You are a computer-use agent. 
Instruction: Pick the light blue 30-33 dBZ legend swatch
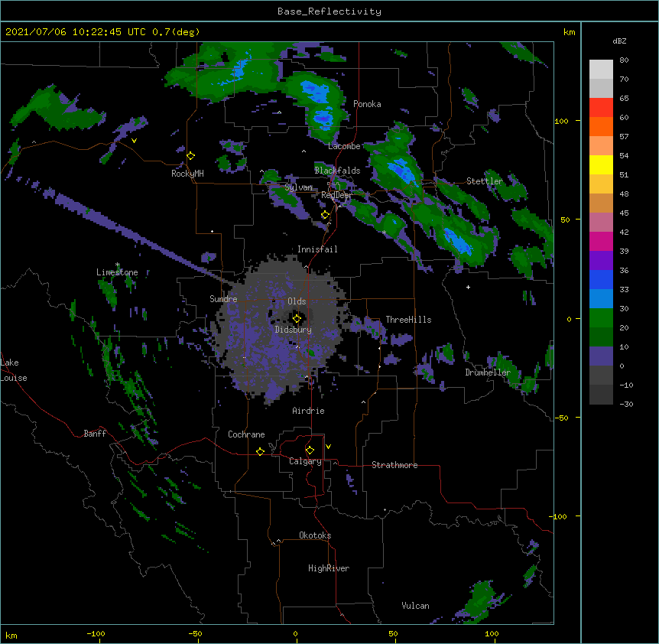pos(601,299)
